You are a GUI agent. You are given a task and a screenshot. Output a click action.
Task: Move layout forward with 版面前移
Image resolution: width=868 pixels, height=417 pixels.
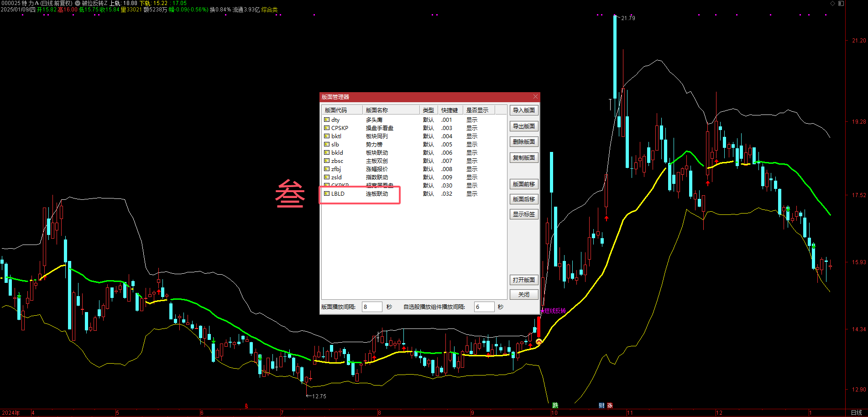tap(524, 184)
